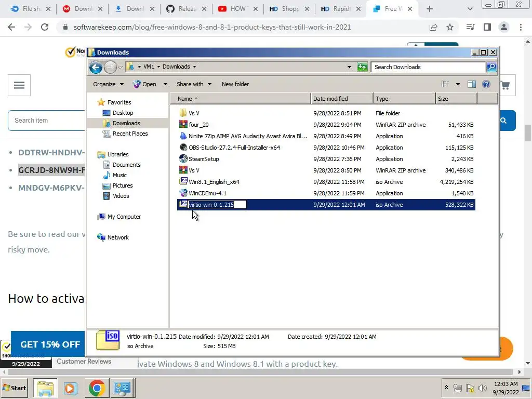Click the Chrome address bar URL
532x399 pixels.
(x=212, y=27)
